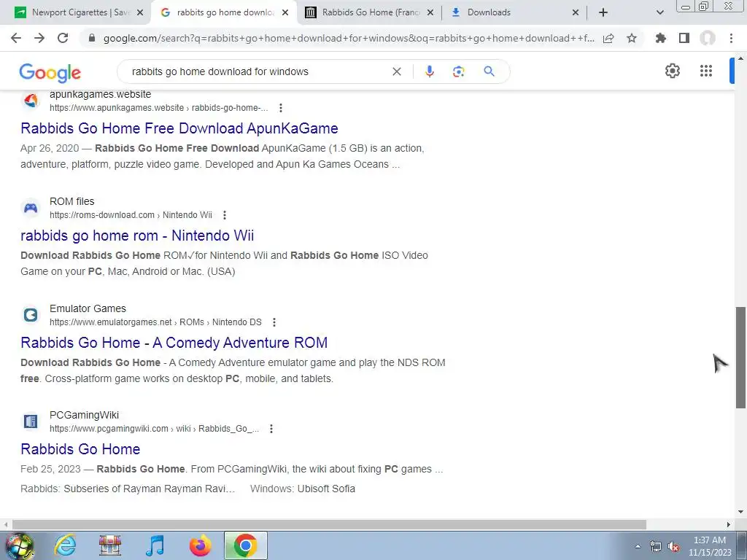
Task: Open a new tab with the plus button
Action: tap(603, 12)
